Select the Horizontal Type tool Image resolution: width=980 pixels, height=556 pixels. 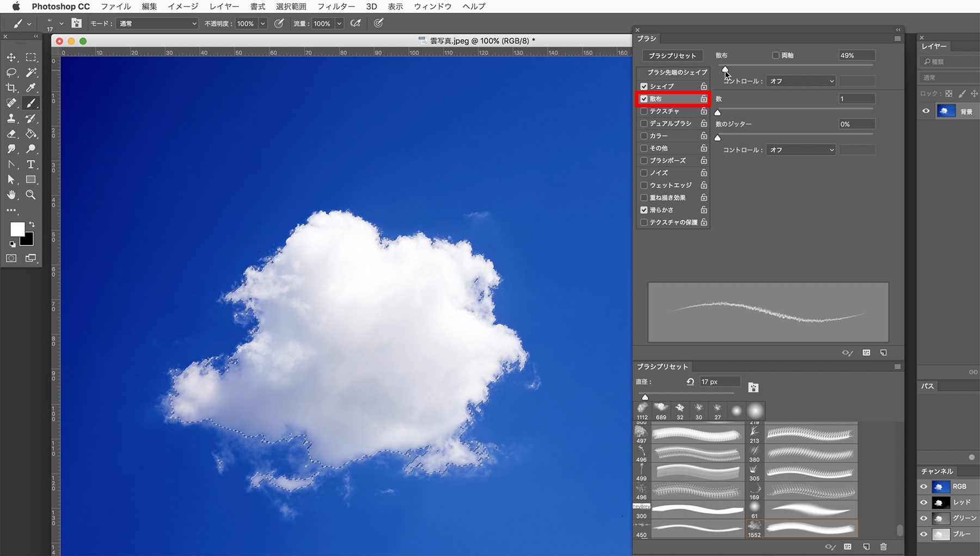click(31, 164)
